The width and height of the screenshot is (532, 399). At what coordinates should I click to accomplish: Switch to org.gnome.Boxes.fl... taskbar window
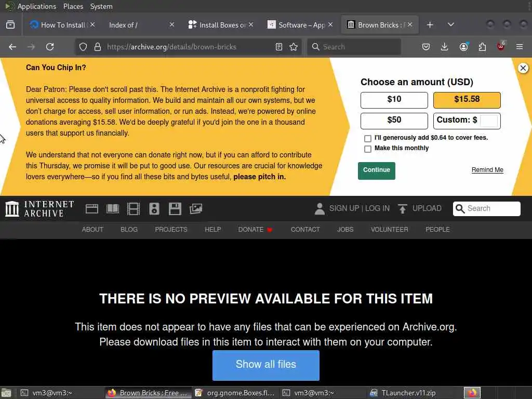(x=235, y=393)
